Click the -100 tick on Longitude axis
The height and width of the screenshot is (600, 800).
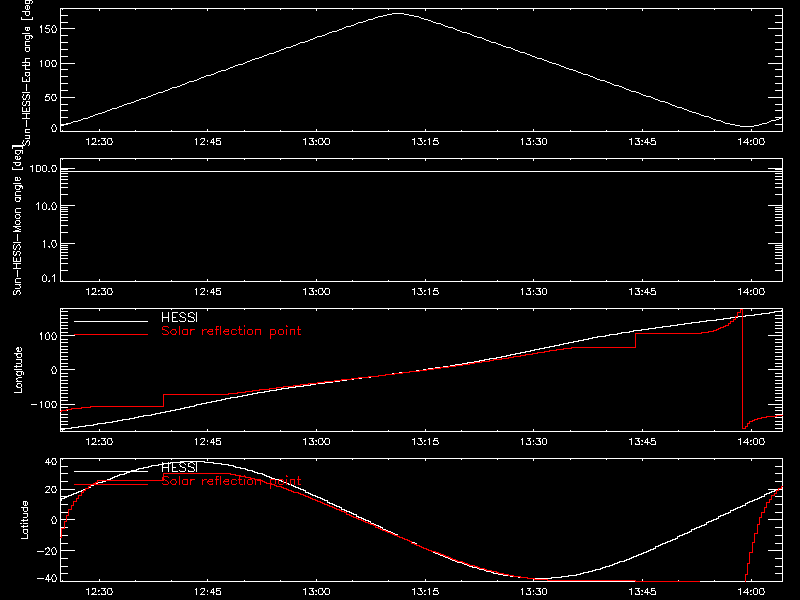tap(44, 405)
